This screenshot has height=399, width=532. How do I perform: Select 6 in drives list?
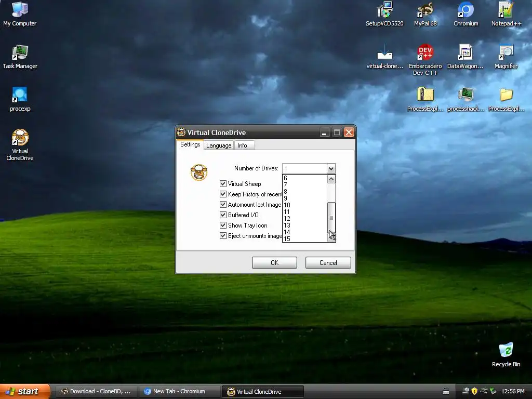(304, 178)
